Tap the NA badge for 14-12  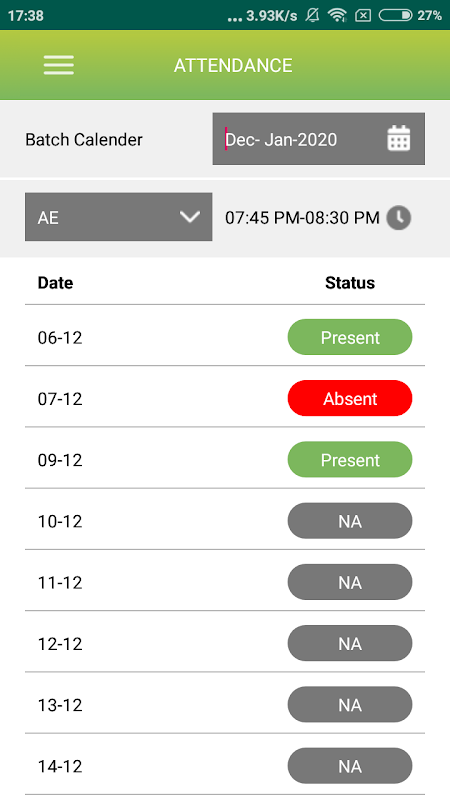click(350, 766)
